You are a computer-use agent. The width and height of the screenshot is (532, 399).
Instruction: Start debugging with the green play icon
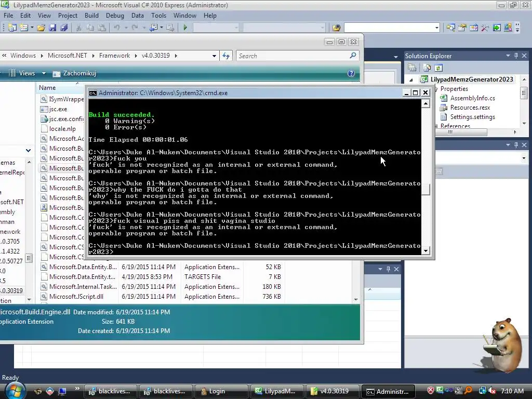coord(185,28)
